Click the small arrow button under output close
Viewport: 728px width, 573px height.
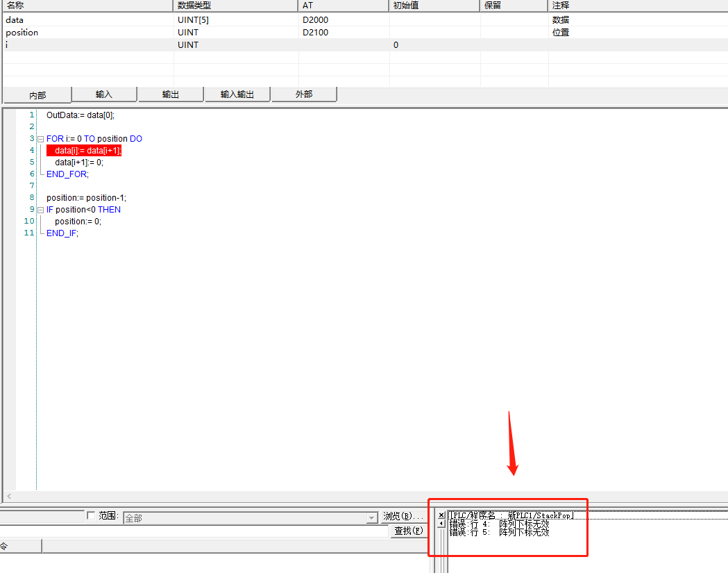(441, 524)
